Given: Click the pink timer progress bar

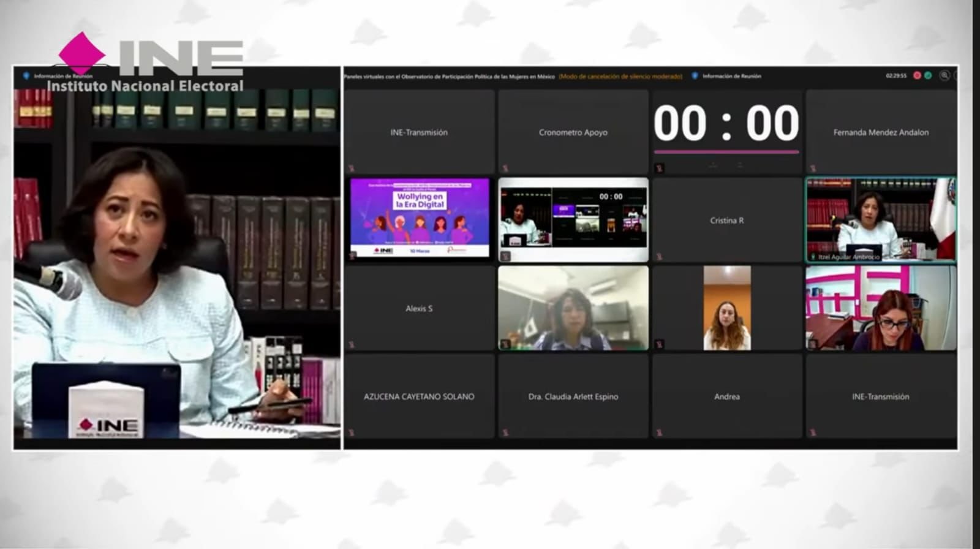Looking at the screenshot, I should coord(726,151).
